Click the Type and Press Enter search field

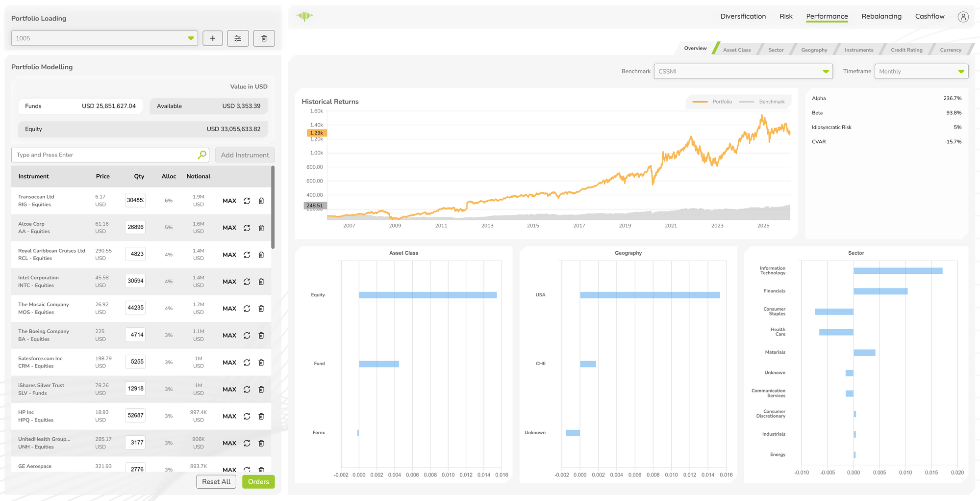98,155
